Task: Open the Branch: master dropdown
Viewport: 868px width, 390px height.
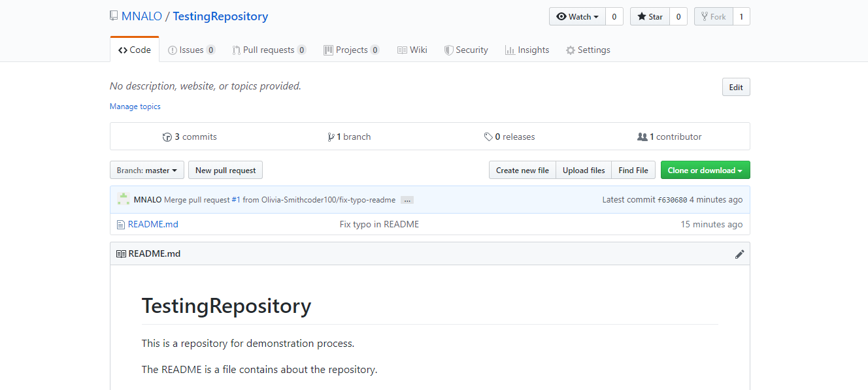Action: pos(147,170)
